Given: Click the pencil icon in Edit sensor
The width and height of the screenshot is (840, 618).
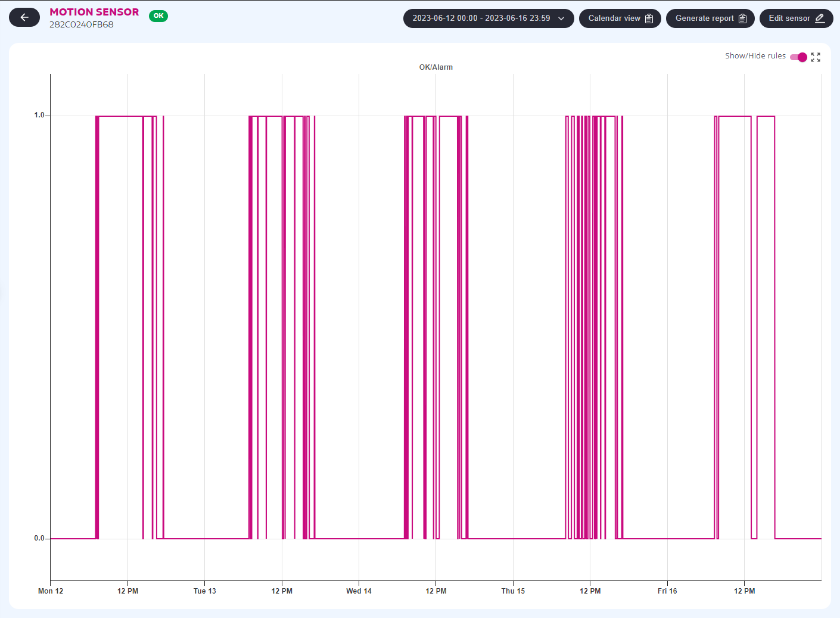Looking at the screenshot, I should point(820,18).
